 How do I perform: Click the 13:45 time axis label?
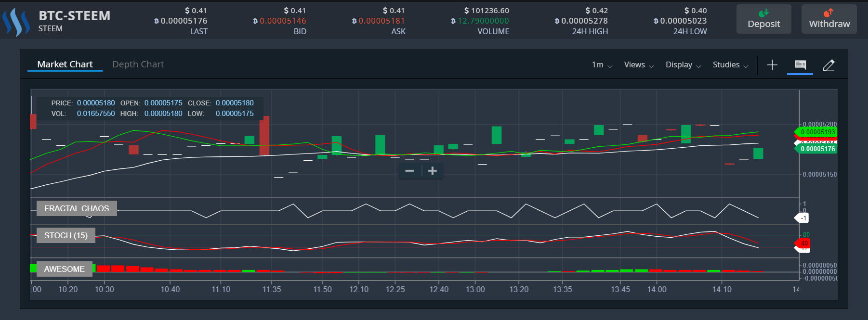tap(620, 289)
